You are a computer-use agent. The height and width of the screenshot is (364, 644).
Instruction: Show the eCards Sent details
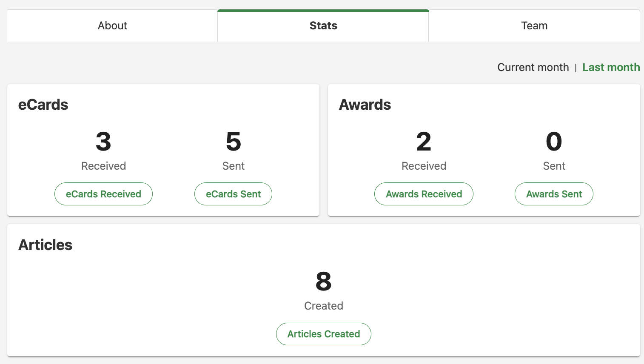click(x=233, y=194)
